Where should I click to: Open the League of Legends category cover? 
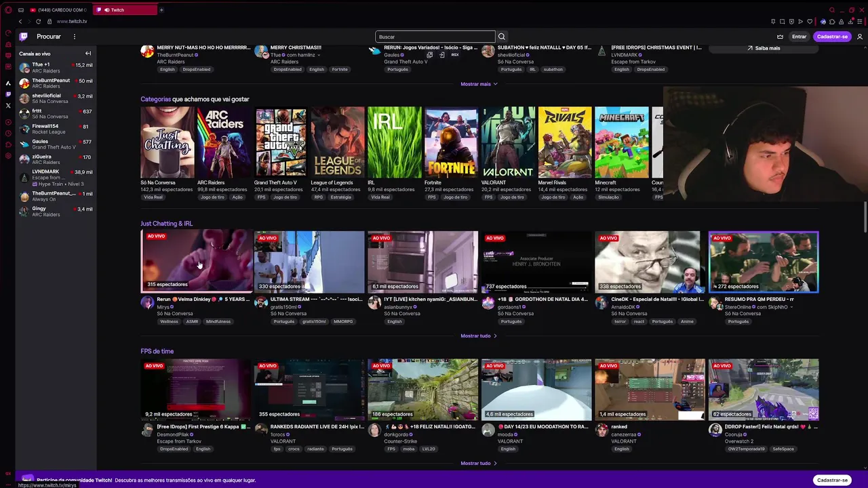tap(338, 142)
